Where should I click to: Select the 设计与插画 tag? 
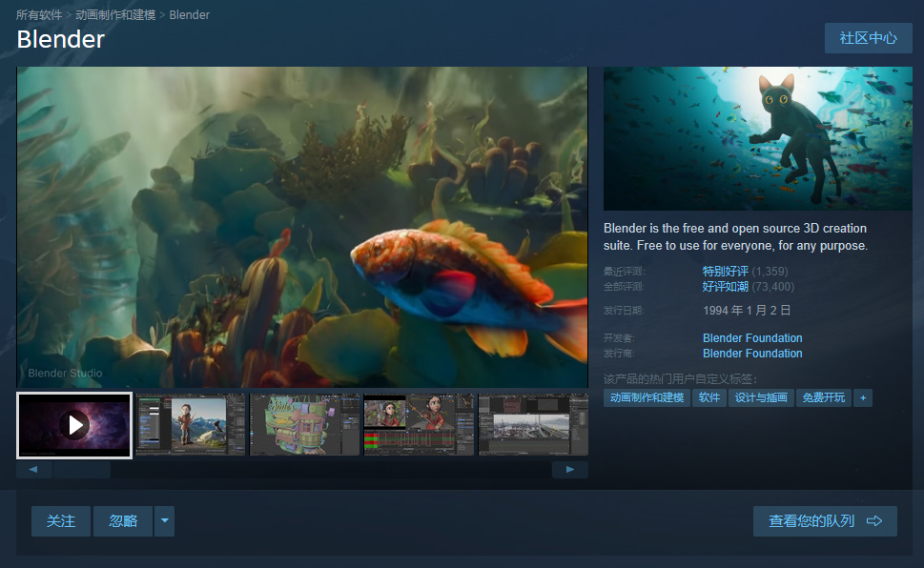click(x=761, y=397)
